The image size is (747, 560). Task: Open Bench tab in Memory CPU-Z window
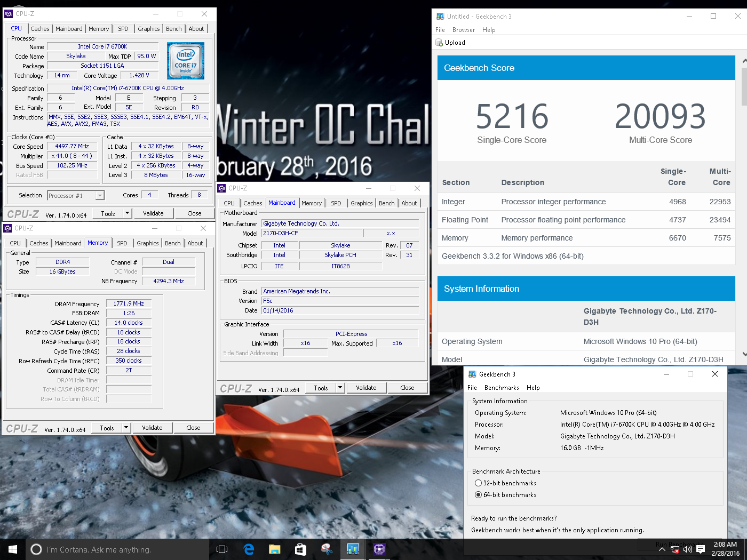[173, 243]
